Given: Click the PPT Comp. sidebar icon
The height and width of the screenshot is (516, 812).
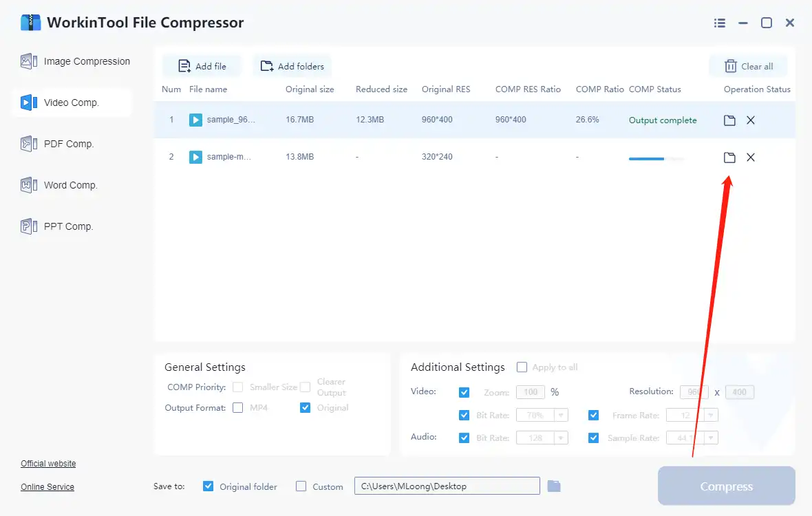Looking at the screenshot, I should point(28,226).
